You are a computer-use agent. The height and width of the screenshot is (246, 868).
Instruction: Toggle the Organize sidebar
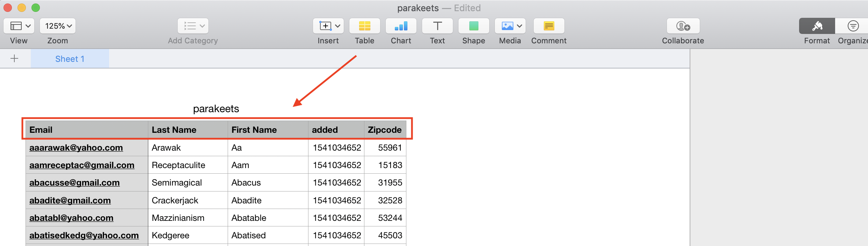click(853, 26)
